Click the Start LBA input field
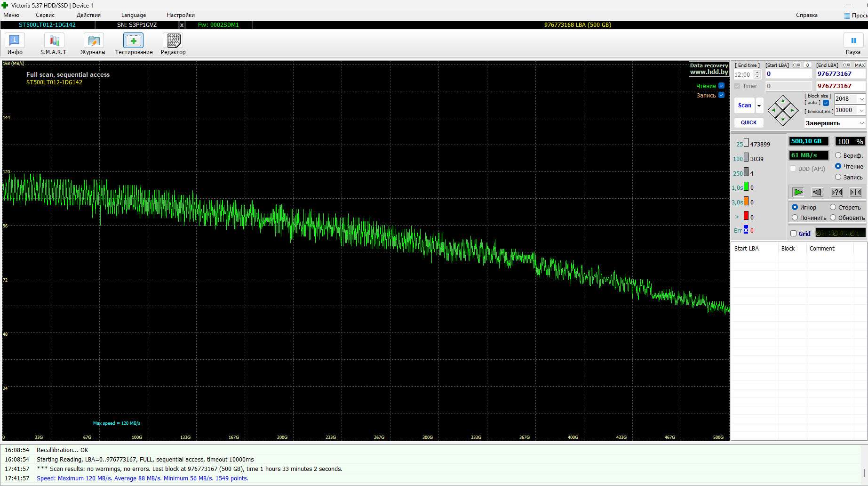The height and width of the screenshot is (486, 868). 788,74
